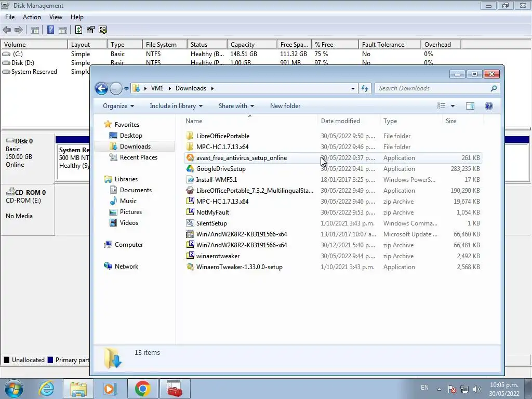Viewport: 532px width, 399px height.
Task: Sort volumes by Capacity column header
Action: (x=252, y=45)
